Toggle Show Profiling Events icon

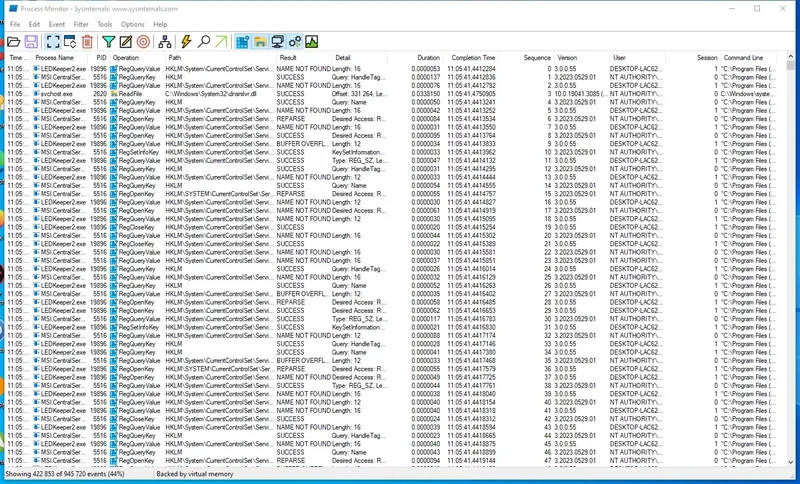312,42
